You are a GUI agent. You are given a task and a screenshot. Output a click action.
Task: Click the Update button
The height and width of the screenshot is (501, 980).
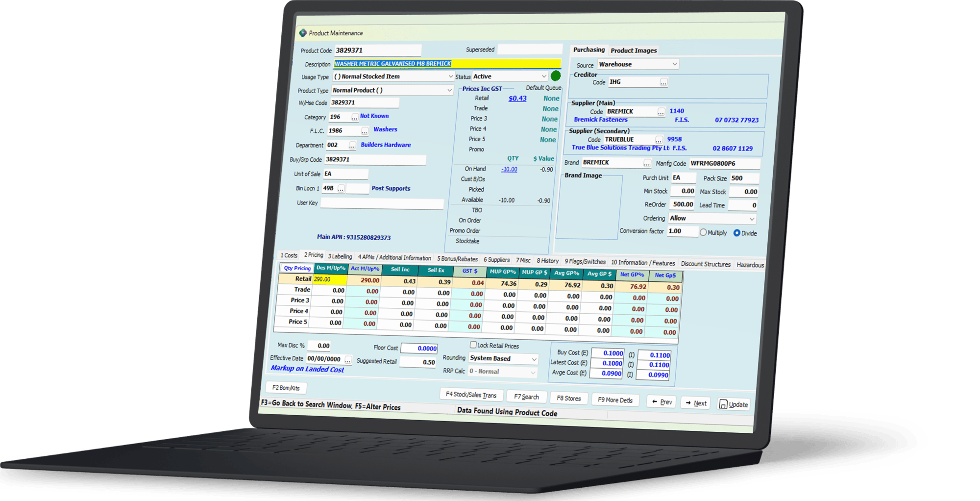734,404
